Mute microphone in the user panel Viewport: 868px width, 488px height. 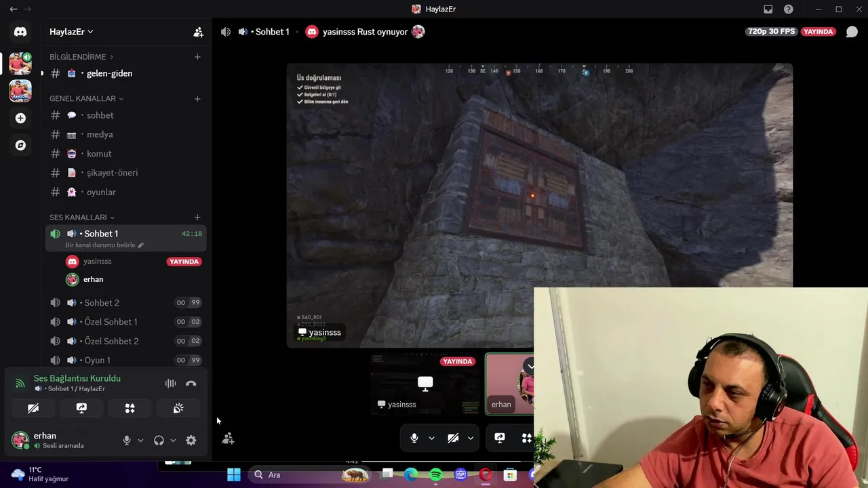pyautogui.click(x=126, y=441)
